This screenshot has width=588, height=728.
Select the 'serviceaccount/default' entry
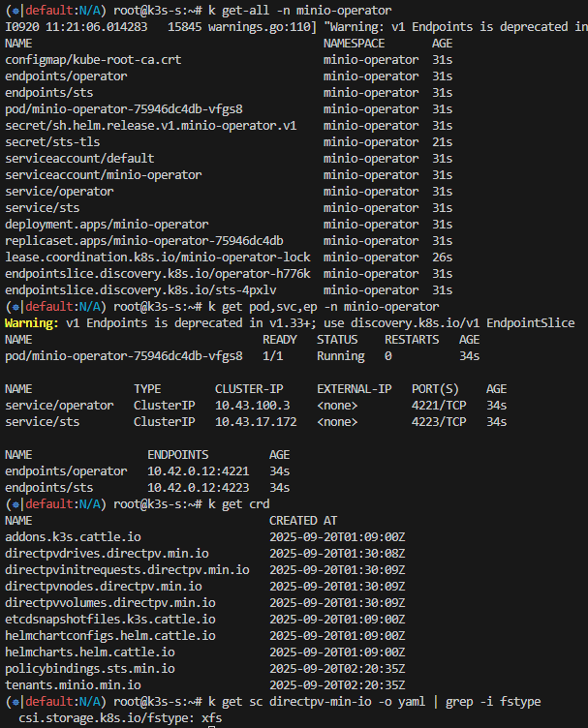point(79,159)
